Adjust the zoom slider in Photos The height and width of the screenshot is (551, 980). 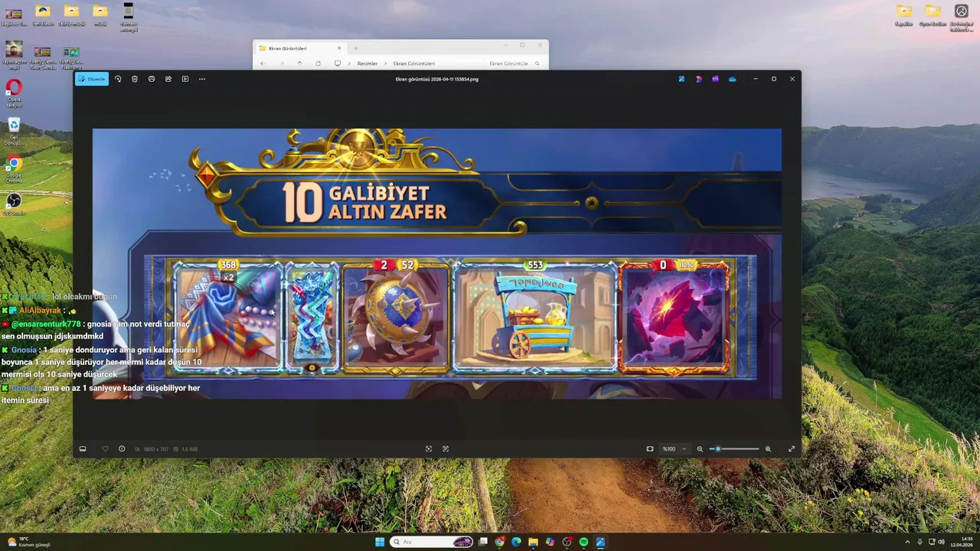[x=734, y=449]
